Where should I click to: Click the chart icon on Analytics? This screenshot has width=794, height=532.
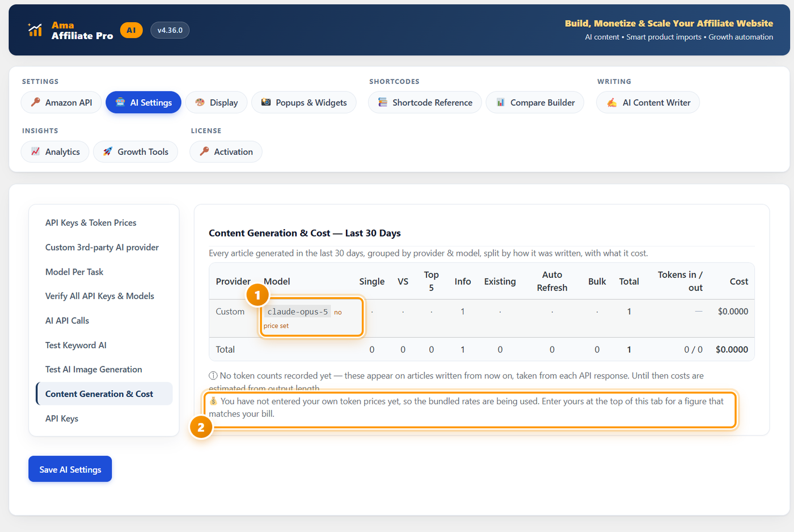click(35, 151)
